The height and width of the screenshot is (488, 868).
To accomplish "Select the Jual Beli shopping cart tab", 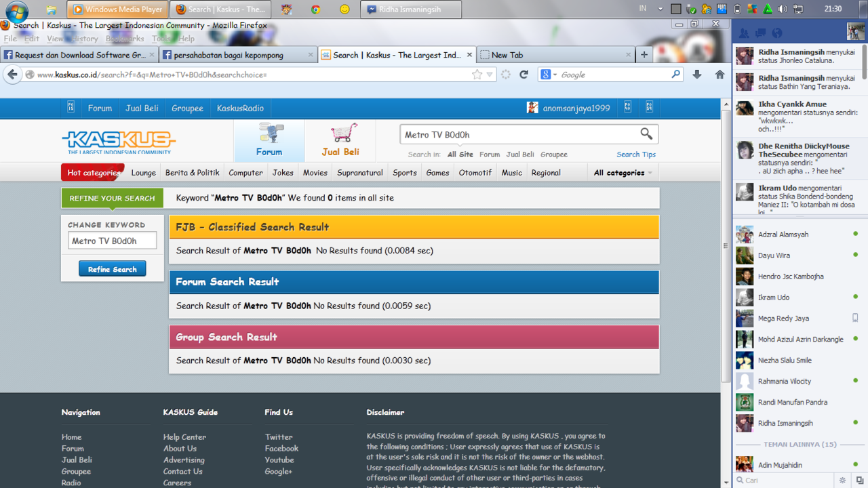I will (x=340, y=141).
